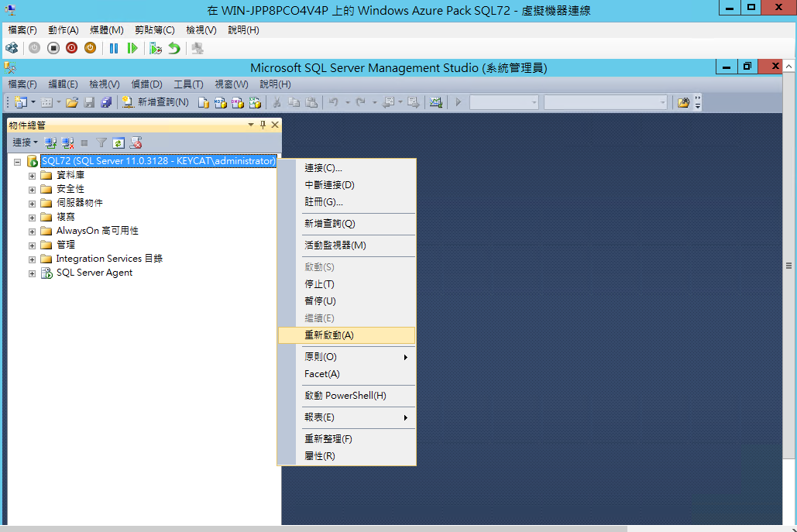Click the Object Explorer script-stop icon
This screenshot has width=797, height=532.
click(136, 143)
